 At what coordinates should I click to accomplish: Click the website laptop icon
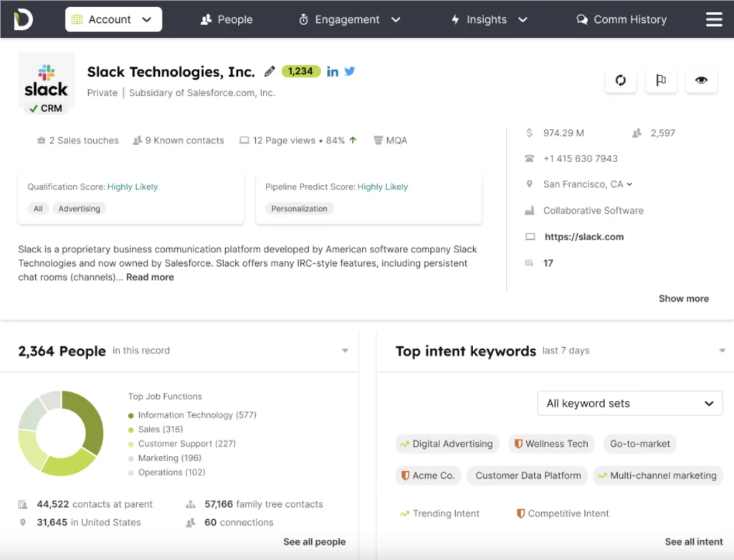530,237
